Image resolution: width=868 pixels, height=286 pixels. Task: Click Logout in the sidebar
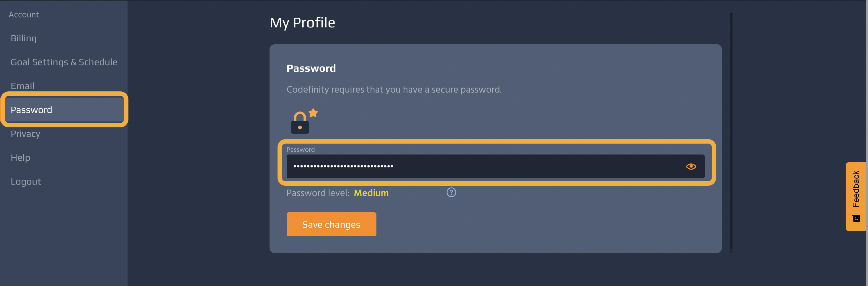26,182
